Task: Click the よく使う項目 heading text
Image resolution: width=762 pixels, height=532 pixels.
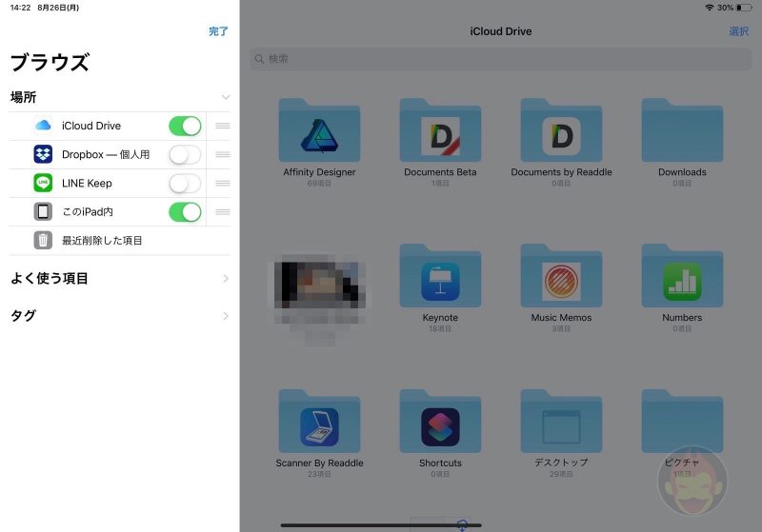Action: click(50, 279)
